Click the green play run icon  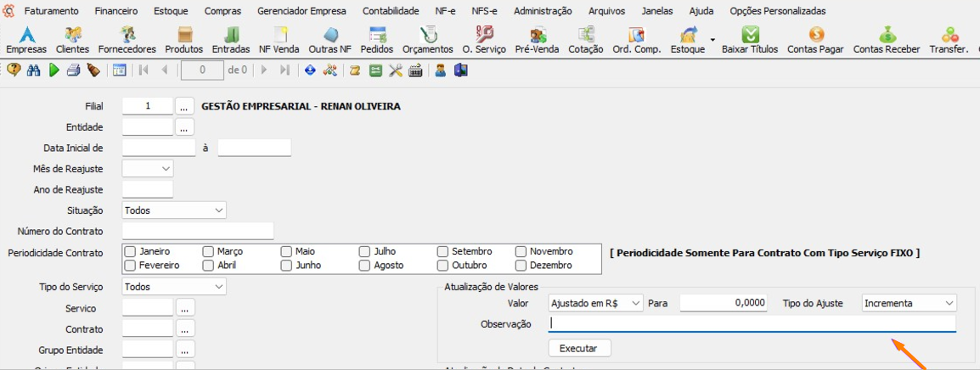[54, 70]
